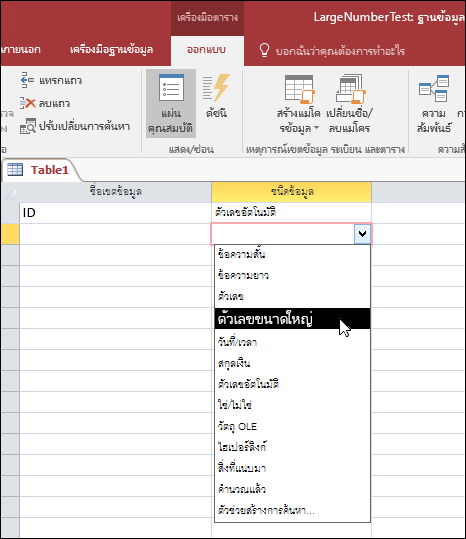
Task: Choose OLE Object (วัตถุ OLE) data type
Action: pyautogui.click(x=292, y=427)
